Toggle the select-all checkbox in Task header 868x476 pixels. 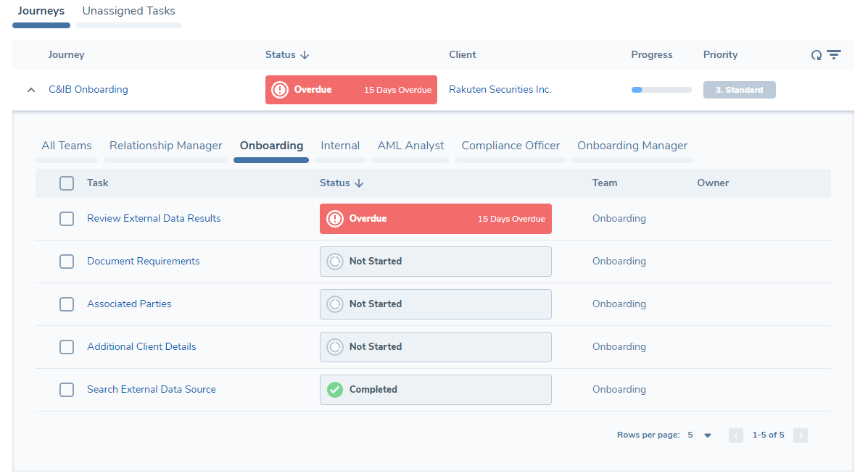(67, 183)
